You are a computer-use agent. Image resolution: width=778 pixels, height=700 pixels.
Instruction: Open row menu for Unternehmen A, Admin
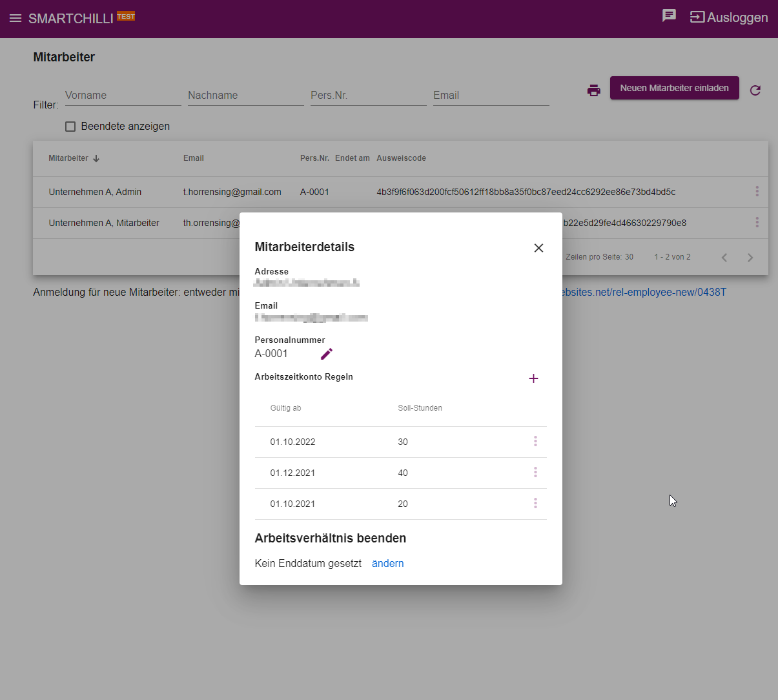click(757, 192)
